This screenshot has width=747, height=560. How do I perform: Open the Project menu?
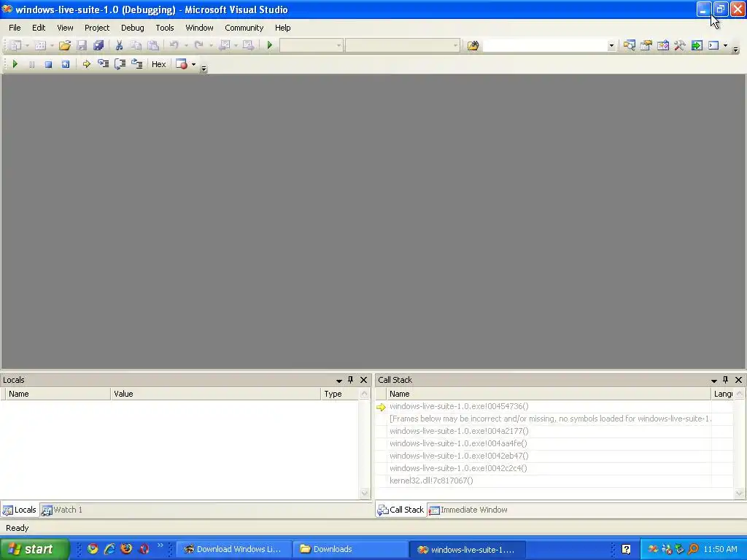point(97,28)
